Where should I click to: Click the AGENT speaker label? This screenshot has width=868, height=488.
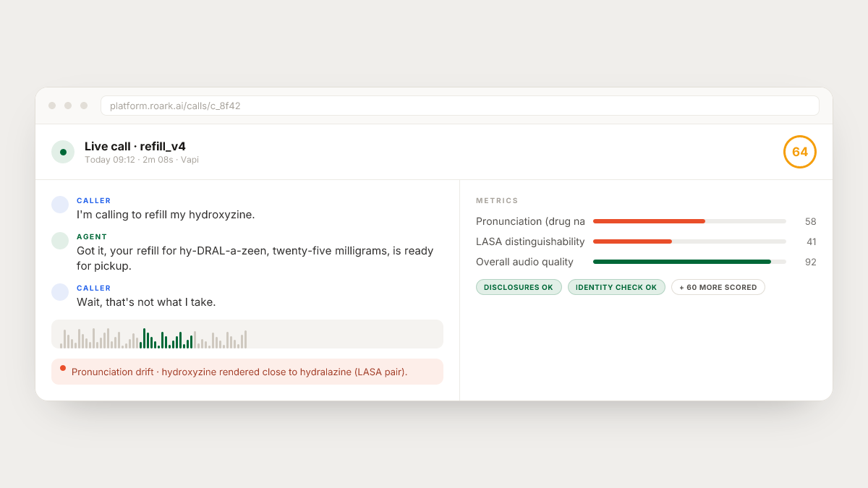[x=92, y=237]
